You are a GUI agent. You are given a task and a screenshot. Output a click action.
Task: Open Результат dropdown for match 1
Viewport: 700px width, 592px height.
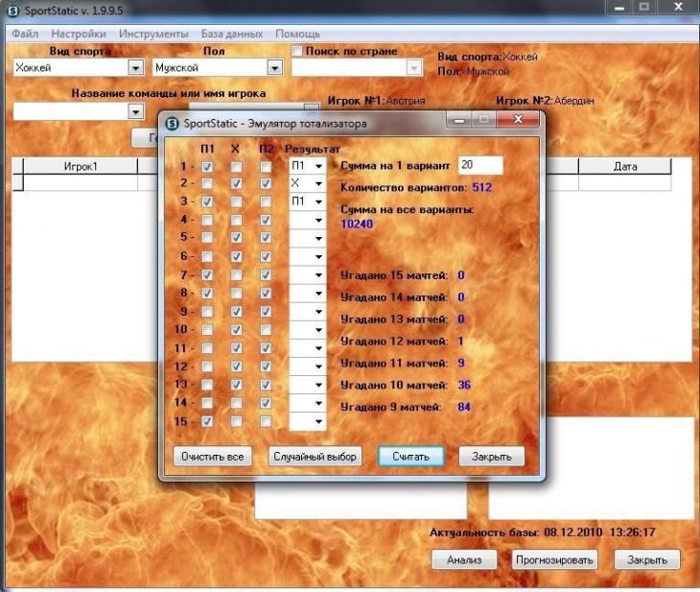tap(318, 166)
